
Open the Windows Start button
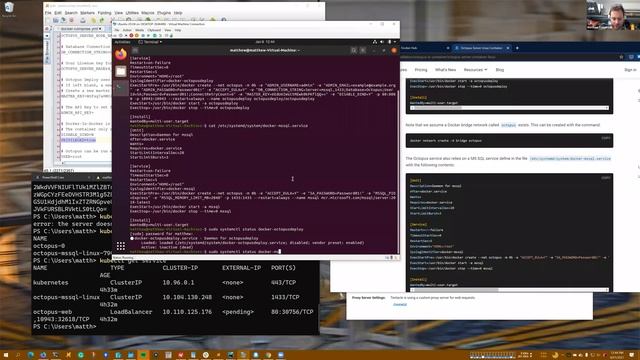click(x=6, y=355)
